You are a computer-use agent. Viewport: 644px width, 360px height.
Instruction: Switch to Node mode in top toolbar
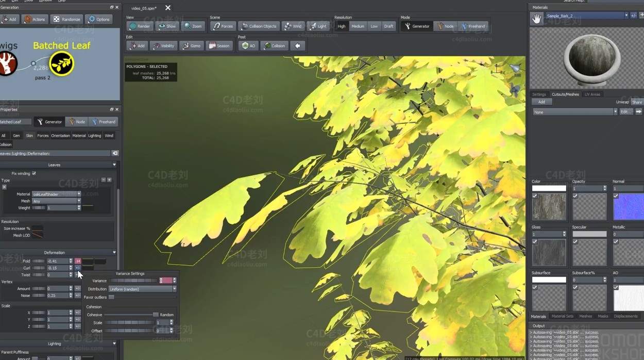[x=445, y=26]
